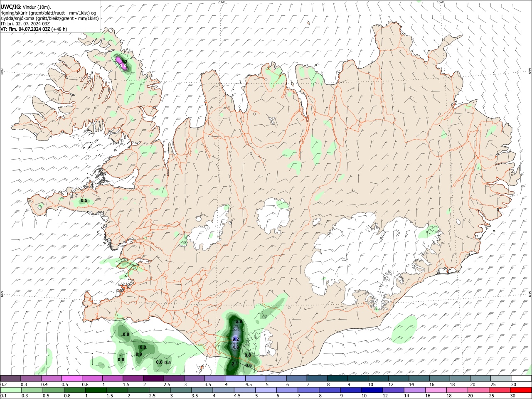Click the dark green 1 swatch in the lower legend row
The image size is (532, 399).
point(96,390)
